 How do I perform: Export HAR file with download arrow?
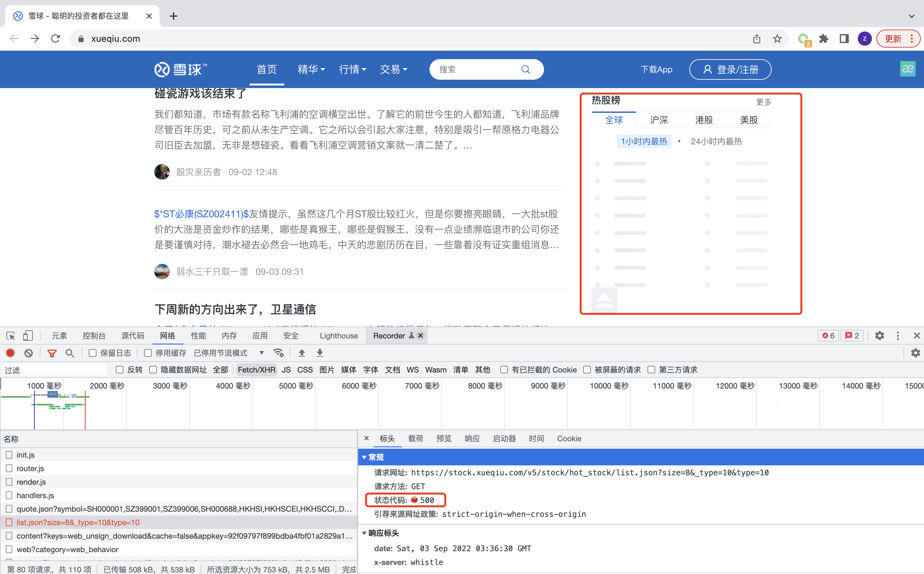[320, 353]
